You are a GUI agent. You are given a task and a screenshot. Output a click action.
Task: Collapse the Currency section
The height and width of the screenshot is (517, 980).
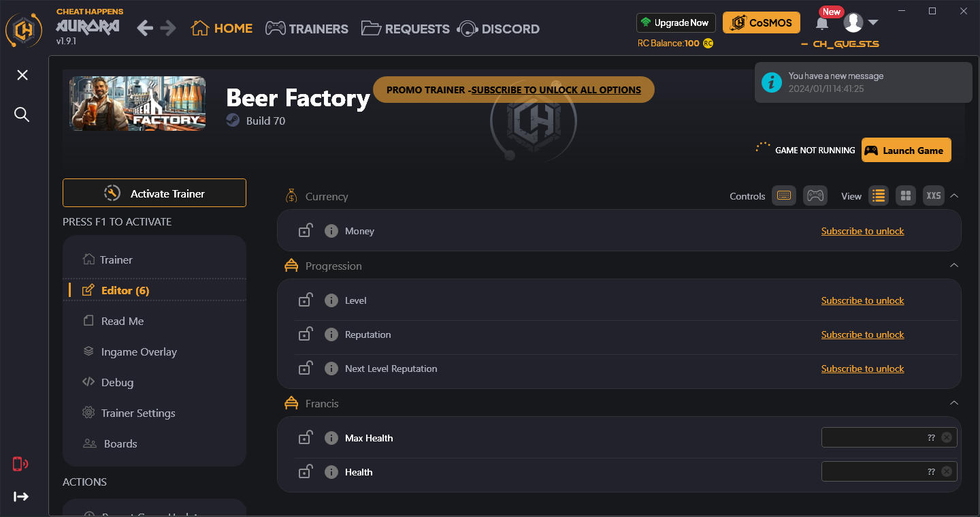(x=954, y=195)
